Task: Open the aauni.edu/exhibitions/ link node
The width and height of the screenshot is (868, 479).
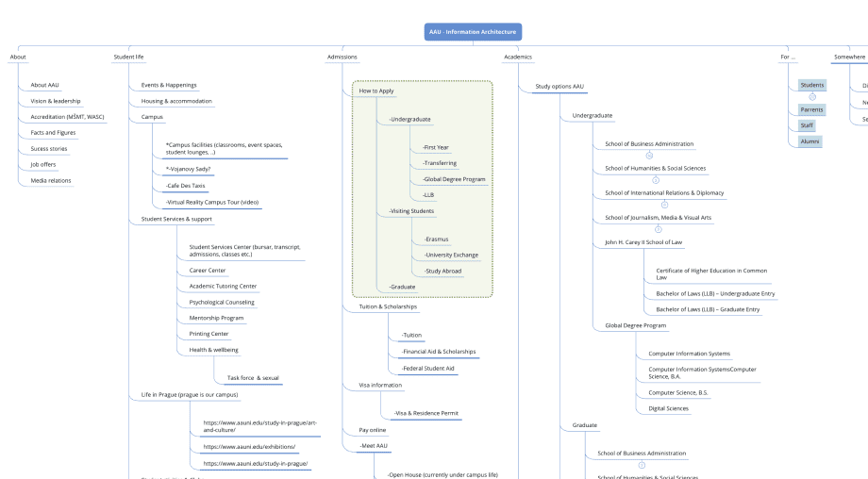Action: tap(249, 447)
